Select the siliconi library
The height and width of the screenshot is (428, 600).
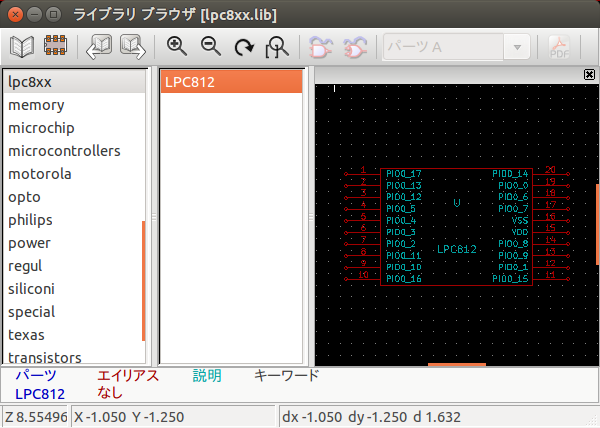[74, 289]
